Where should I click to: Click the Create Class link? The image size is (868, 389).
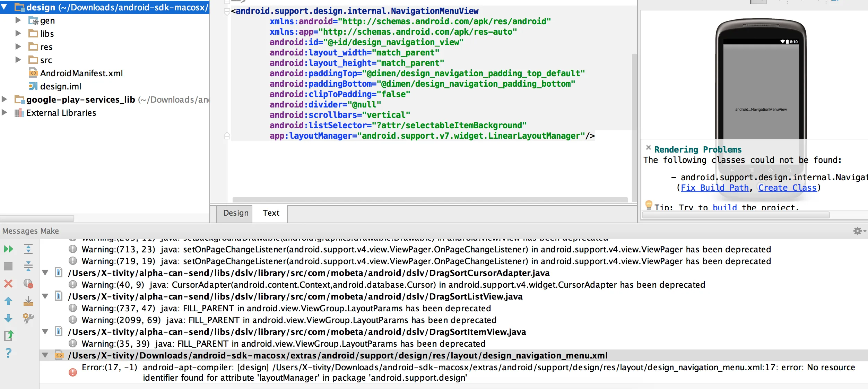pyautogui.click(x=787, y=188)
